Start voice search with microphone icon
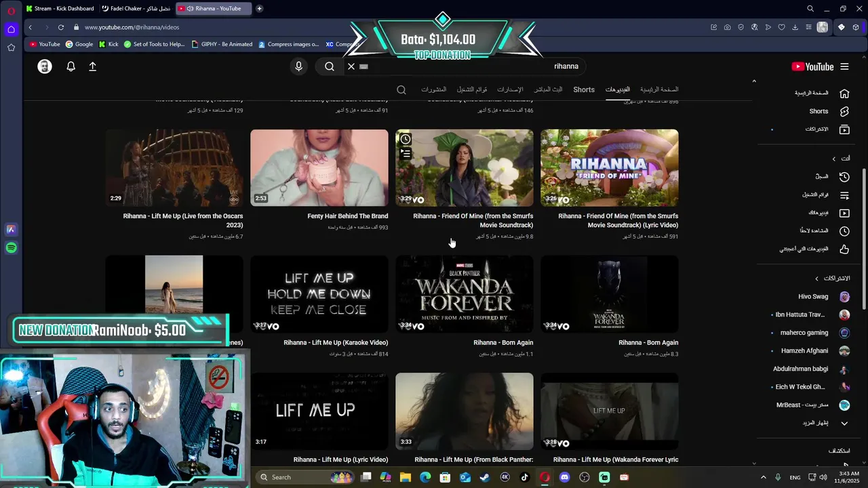Image resolution: width=868 pixels, height=488 pixels. click(x=298, y=66)
